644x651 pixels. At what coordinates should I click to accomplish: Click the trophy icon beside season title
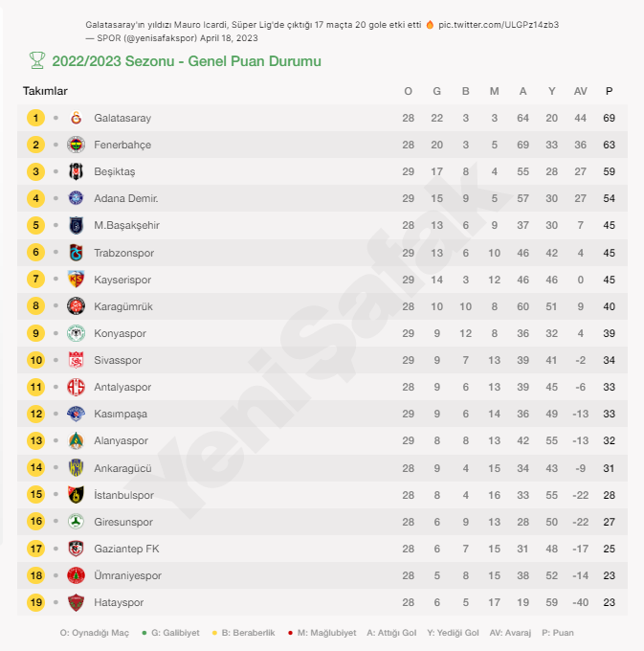point(37,61)
